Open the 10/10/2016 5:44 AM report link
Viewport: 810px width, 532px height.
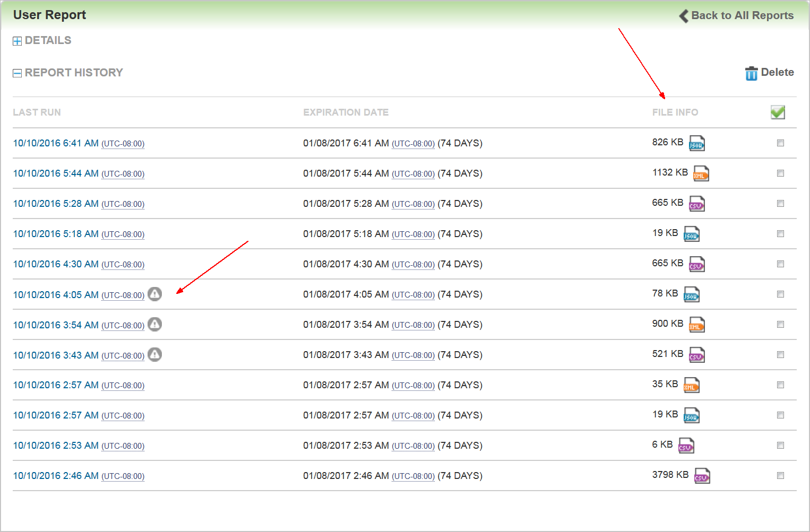click(x=56, y=173)
